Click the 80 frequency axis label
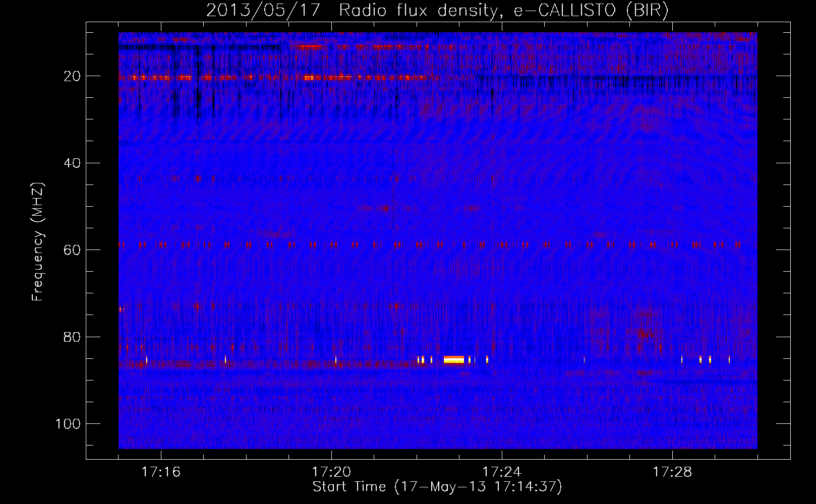 click(73, 337)
